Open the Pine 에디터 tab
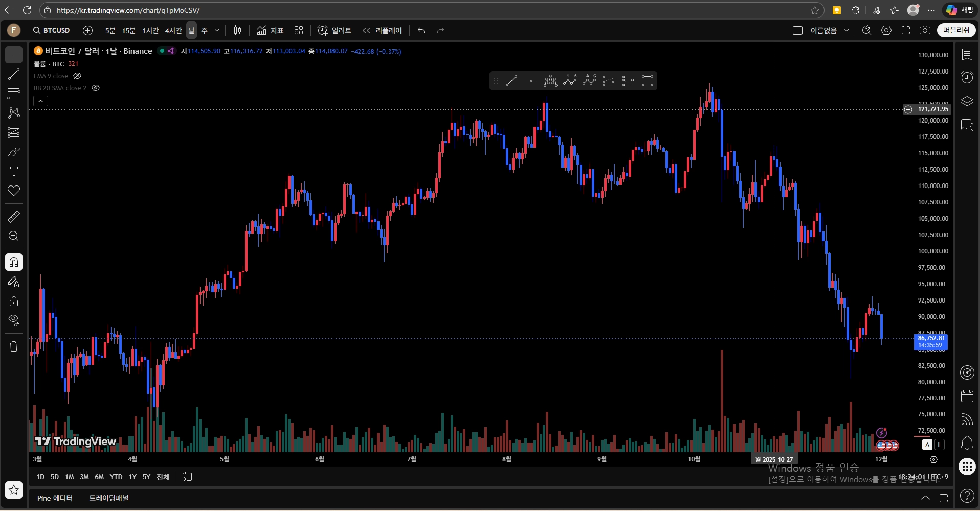Viewport: 980px width, 511px height. (x=55, y=498)
